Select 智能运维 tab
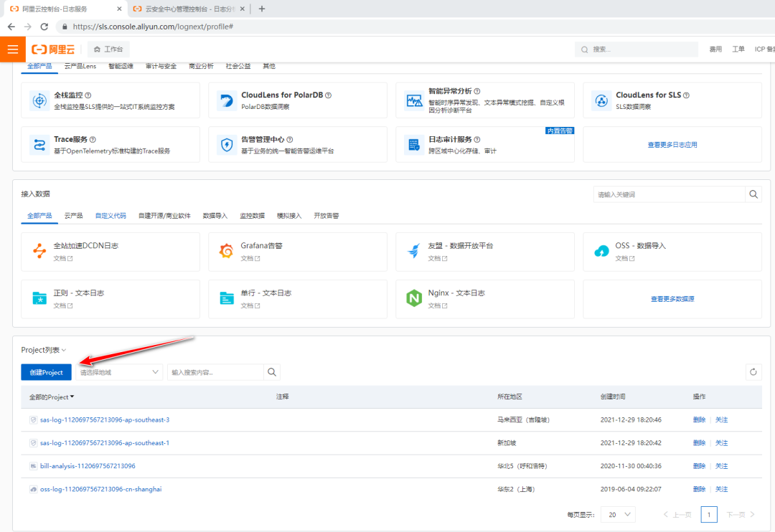Screen dimensions: 775x532 point(121,66)
